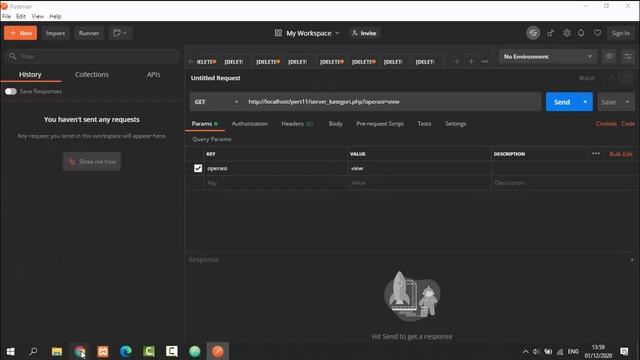Show next request tabs with the right arrow
The width and height of the screenshot is (640, 360).
tap(456, 62)
